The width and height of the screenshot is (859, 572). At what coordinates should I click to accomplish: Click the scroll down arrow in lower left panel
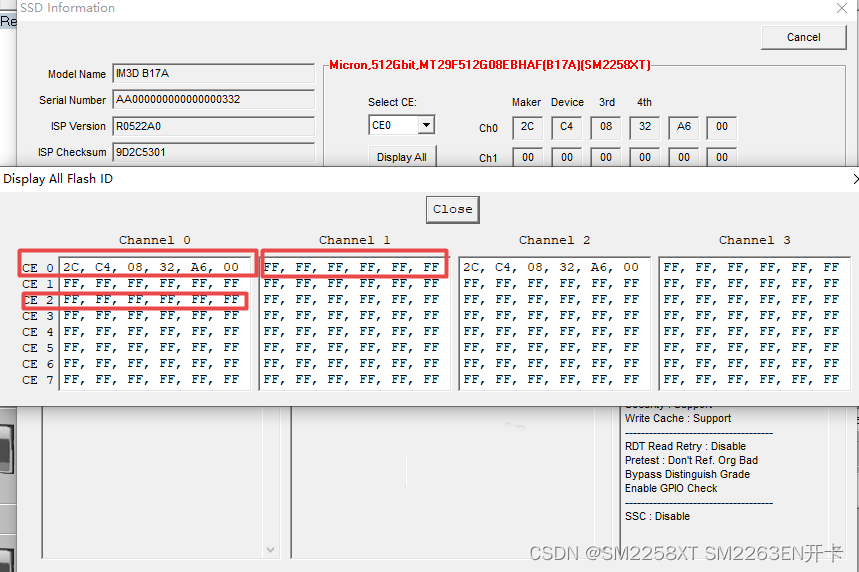(x=270, y=550)
